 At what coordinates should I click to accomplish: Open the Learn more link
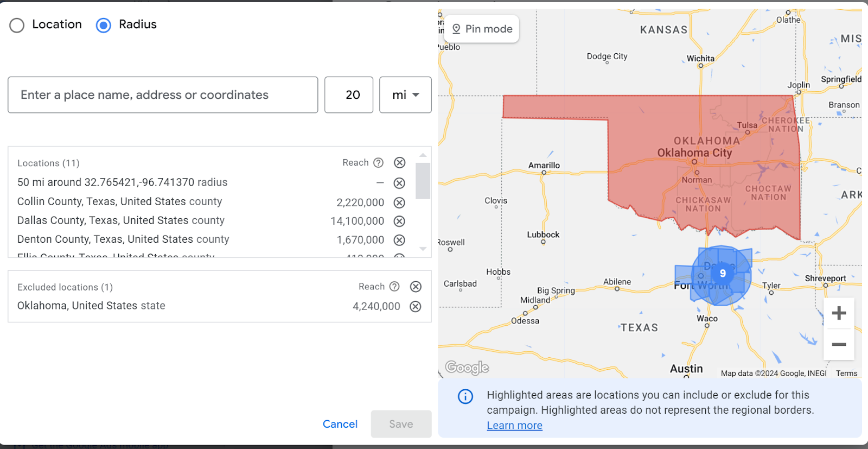(x=514, y=426)
